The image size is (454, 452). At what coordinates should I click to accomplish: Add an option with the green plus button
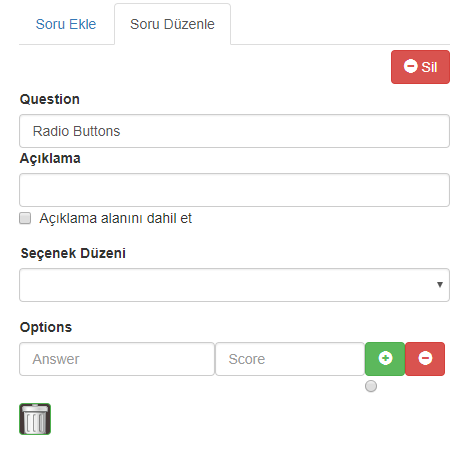click(385, 359)
